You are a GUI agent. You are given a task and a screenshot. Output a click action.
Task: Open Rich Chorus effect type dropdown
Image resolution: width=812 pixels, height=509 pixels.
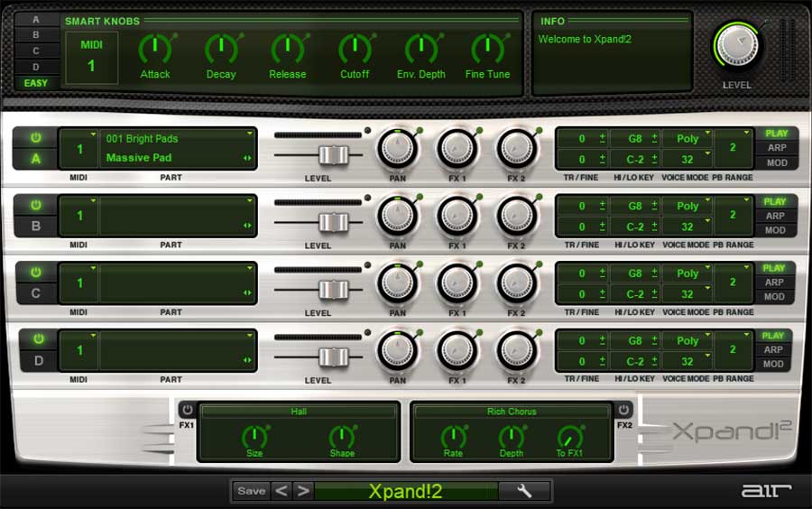coord(512,412)
